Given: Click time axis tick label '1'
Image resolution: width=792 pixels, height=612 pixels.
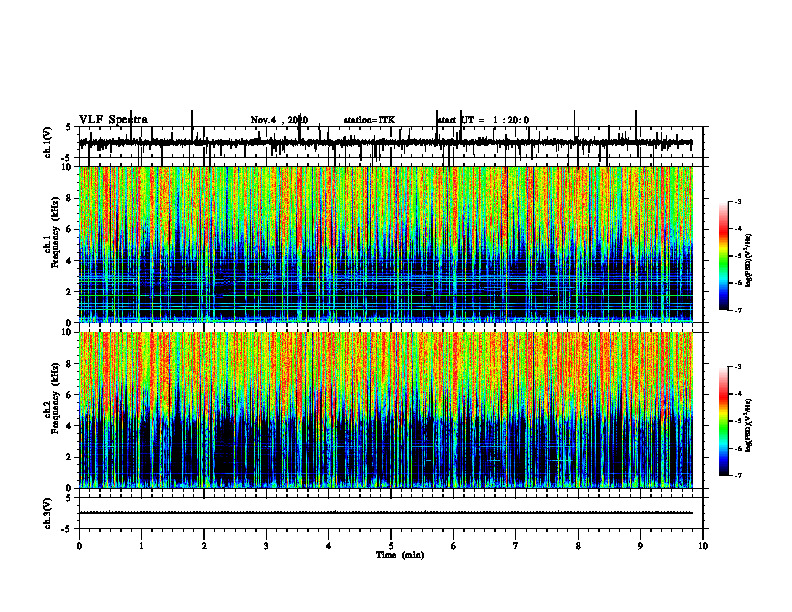Looking at the screenshot, I should [141, 546].
